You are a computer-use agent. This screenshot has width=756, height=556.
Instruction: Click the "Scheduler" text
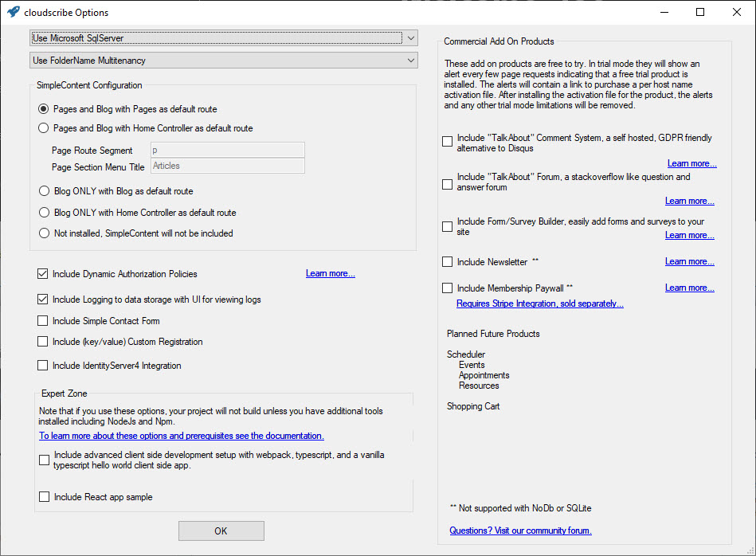point(466,354)
